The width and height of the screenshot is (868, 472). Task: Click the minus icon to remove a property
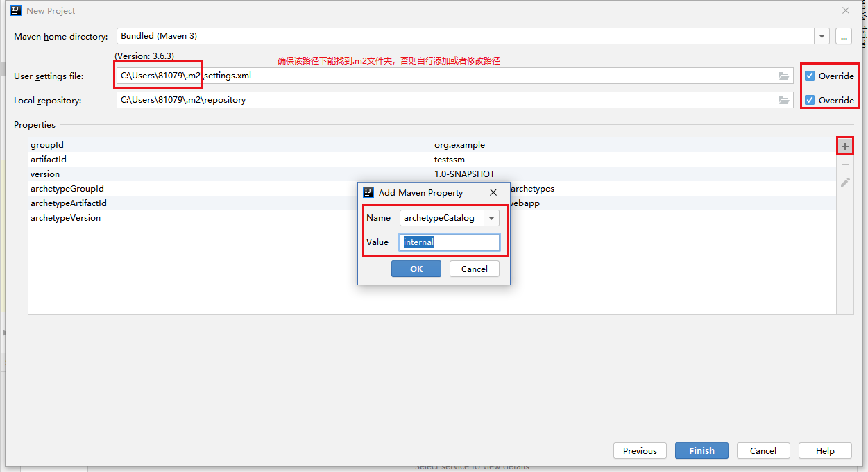pos(844,165)
